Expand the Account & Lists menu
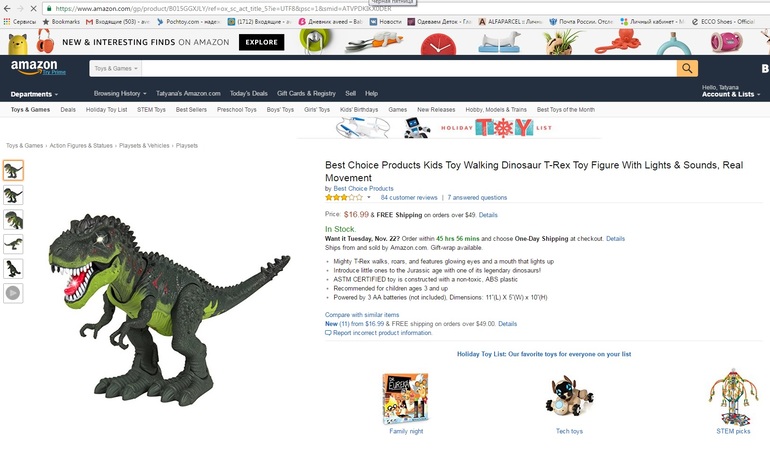The width and height of the screenshot is (770, 449). coord(730,94)
